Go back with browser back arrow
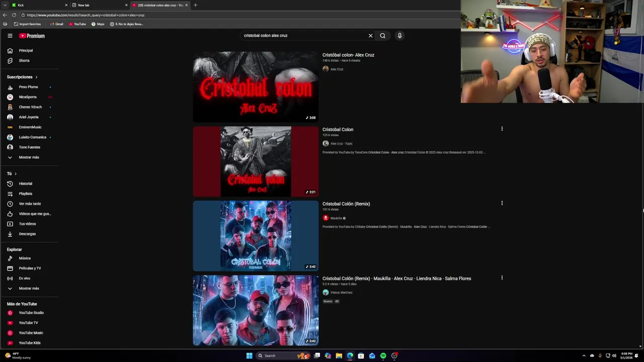 (x=5, y=15)
